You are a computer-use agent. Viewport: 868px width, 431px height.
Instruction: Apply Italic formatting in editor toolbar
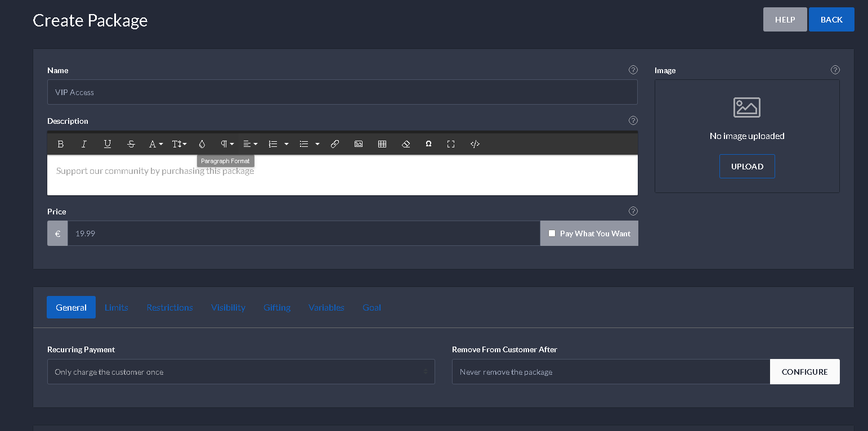[x=84, y=144]
